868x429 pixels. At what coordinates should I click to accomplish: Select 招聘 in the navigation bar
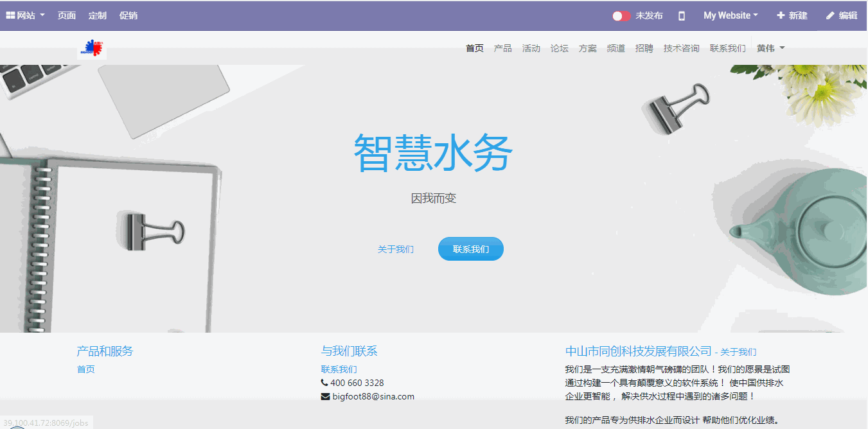[644, 48]
